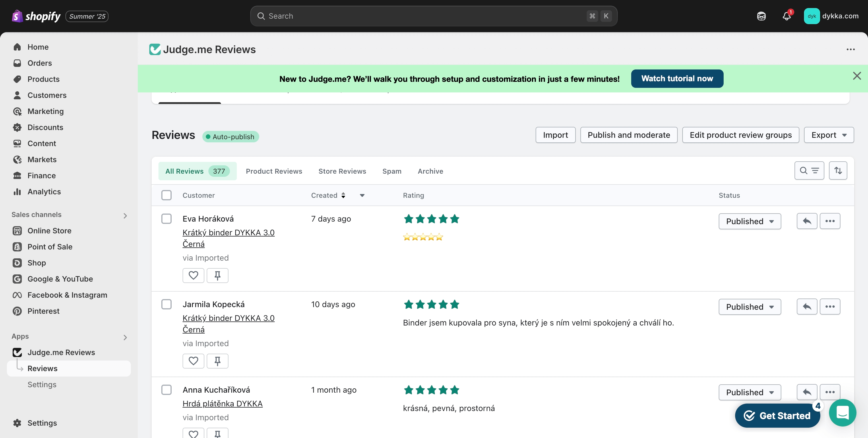Click Watch tutorial now button
868x438 pixels.
pos(677,79)
